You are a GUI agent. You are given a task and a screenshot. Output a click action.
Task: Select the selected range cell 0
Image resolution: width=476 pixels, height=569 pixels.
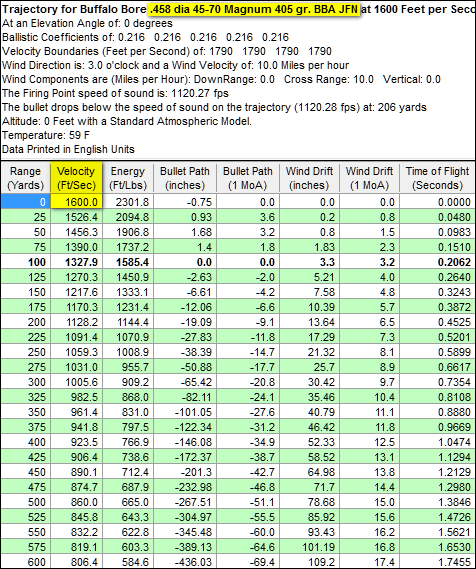25,201
